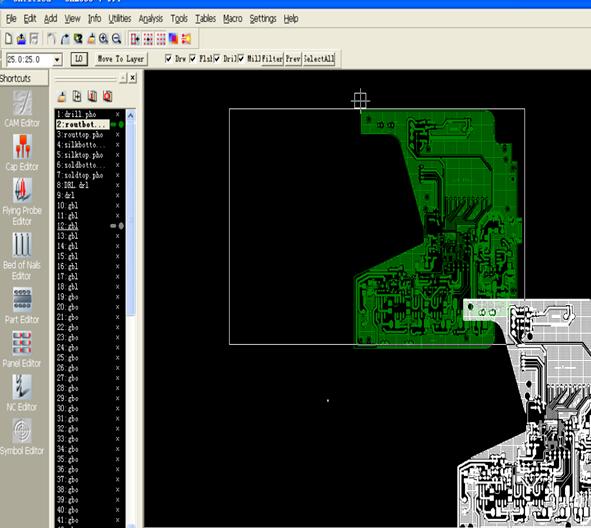This screenshot has width=591, height=528.
Task: Launch the Flying Probe Editor
Action: coord(22,202)
